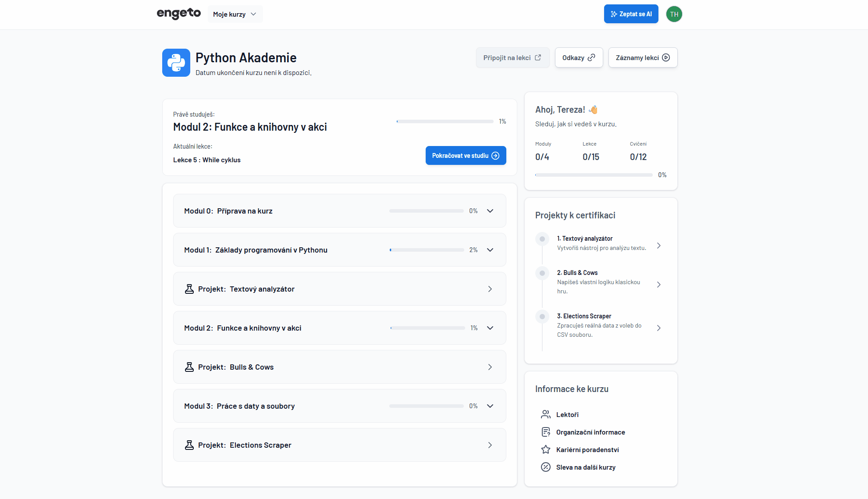Click the engeto logo in header

(179, 14)
